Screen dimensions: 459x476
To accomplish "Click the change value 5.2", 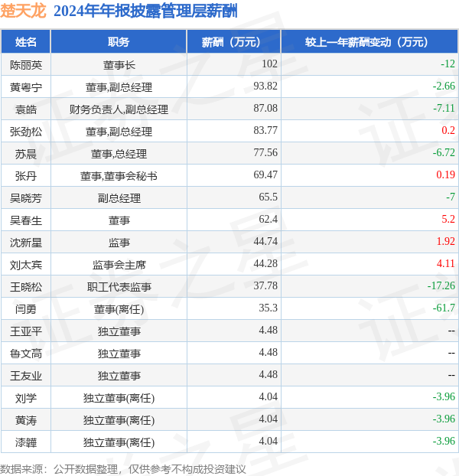I will click(x=448, y=219).
